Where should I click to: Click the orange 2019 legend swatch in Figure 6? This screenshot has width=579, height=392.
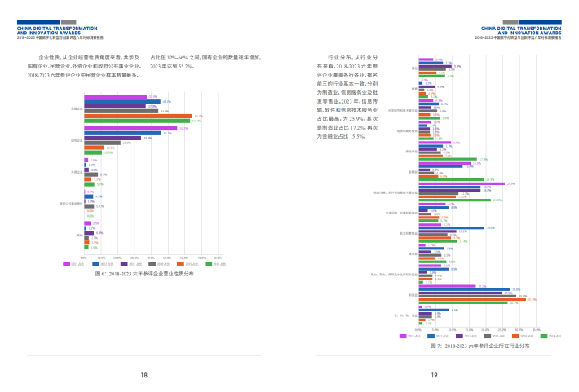coord(180,264)
